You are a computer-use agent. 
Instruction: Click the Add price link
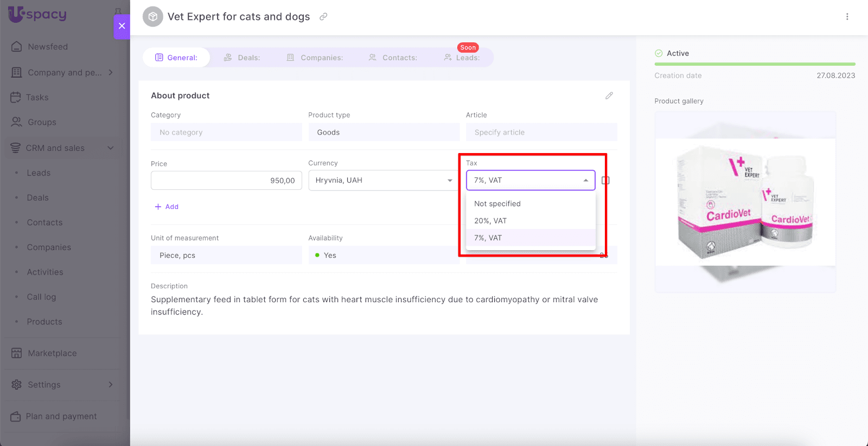[167, 207]
